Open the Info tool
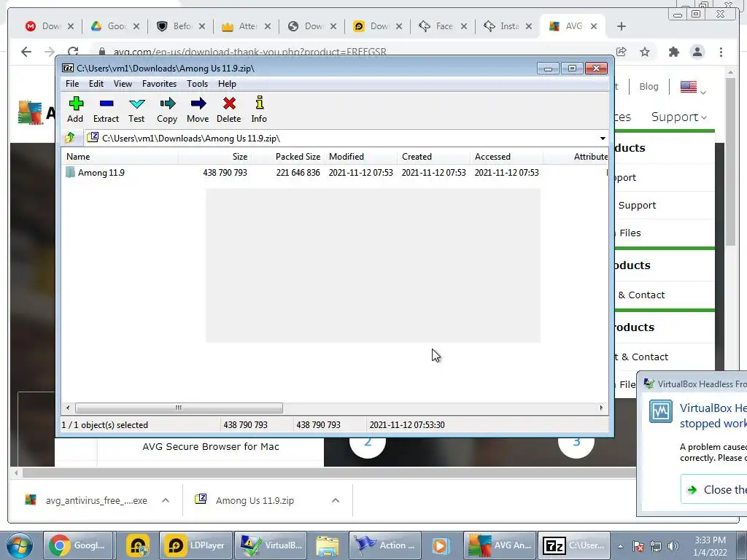The width and height of the screenshot is (747, 560). [x=259, y=109]
